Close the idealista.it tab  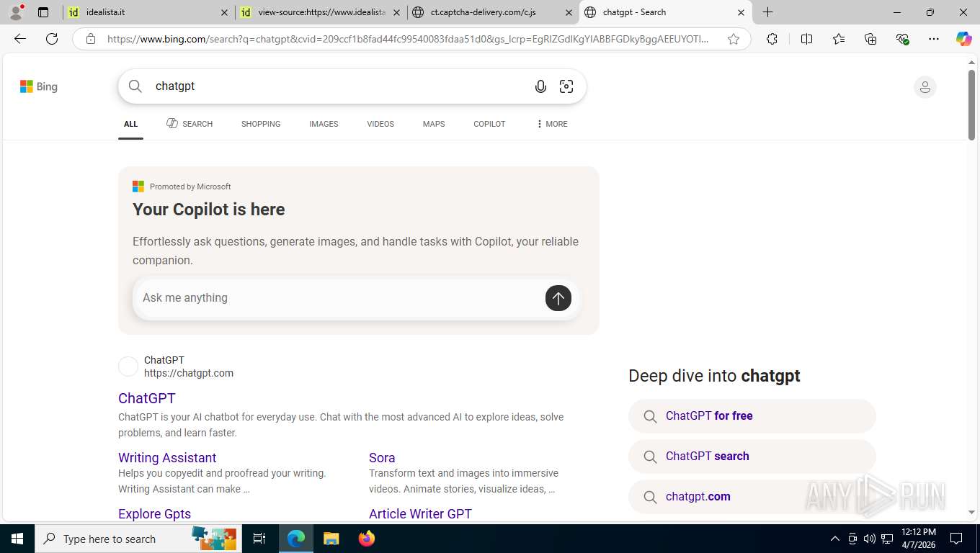(225, 12)
